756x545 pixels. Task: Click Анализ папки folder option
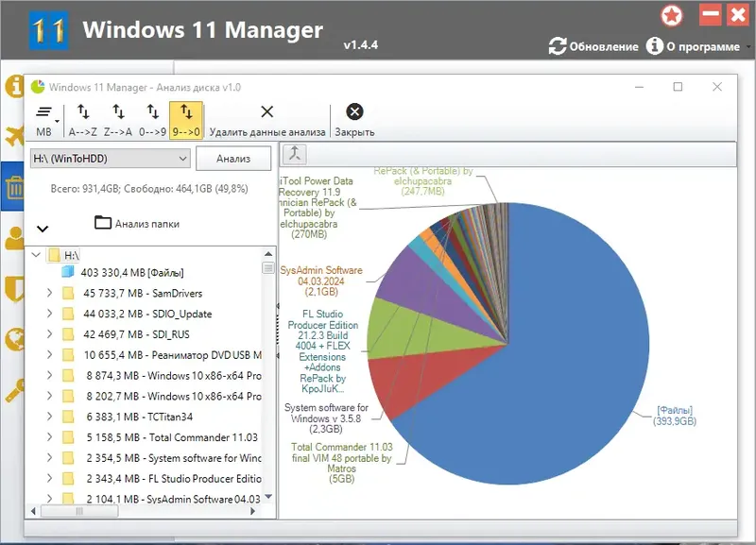[137, 223]
